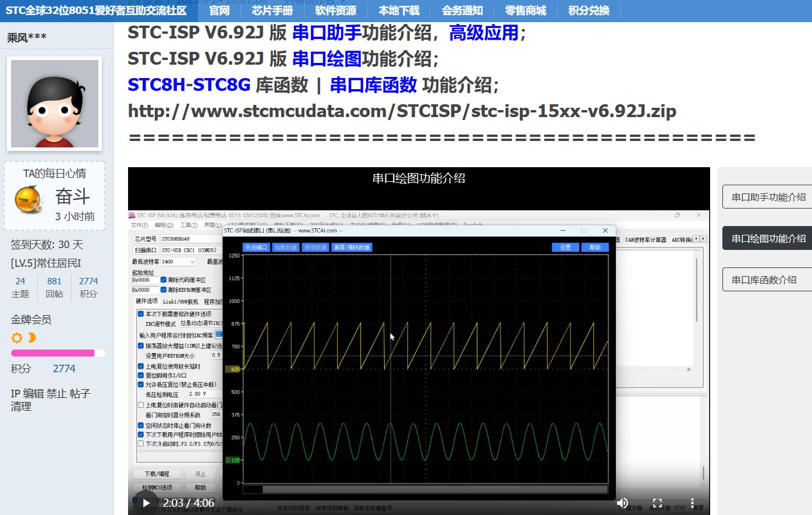Click the sun member level icon
This screenshot has width=812, height=515.
click(x=17, y=338)
